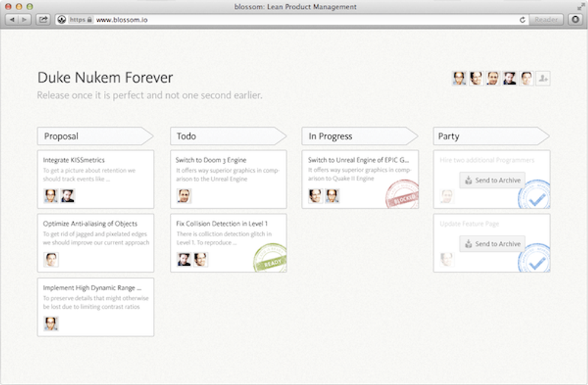Select the second team member avatar in header
Screen dimensions: 588x385
pyautogui.click(x=476, y=79)
